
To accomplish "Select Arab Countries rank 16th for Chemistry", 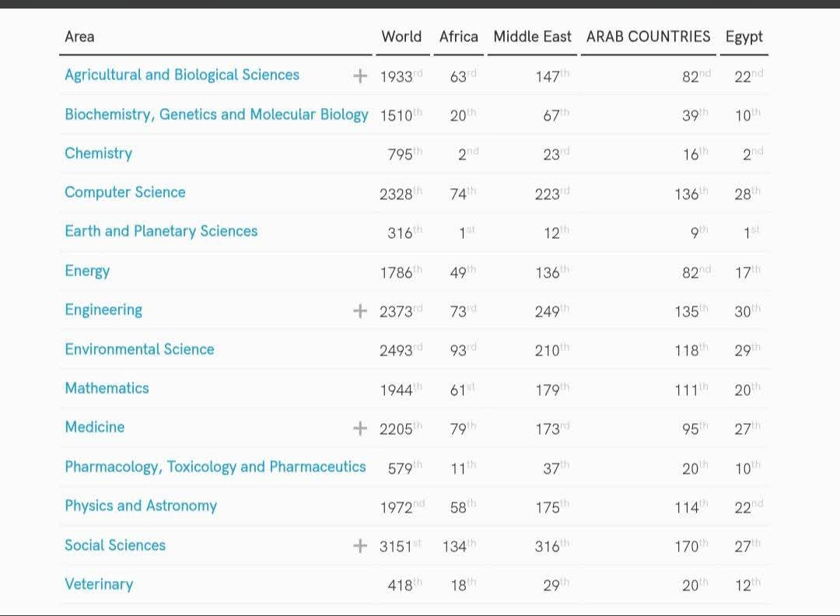I will coord(696,154).
